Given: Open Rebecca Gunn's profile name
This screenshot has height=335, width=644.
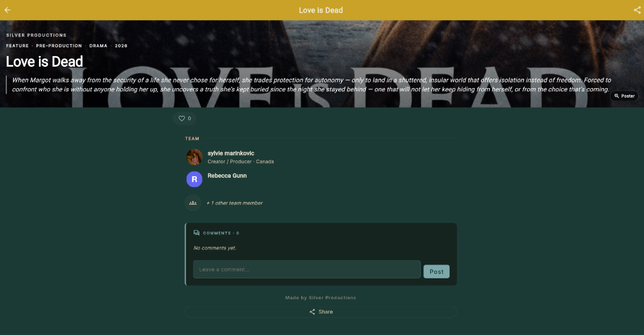Looking at the screenshot, I should (x=227, y=176).
